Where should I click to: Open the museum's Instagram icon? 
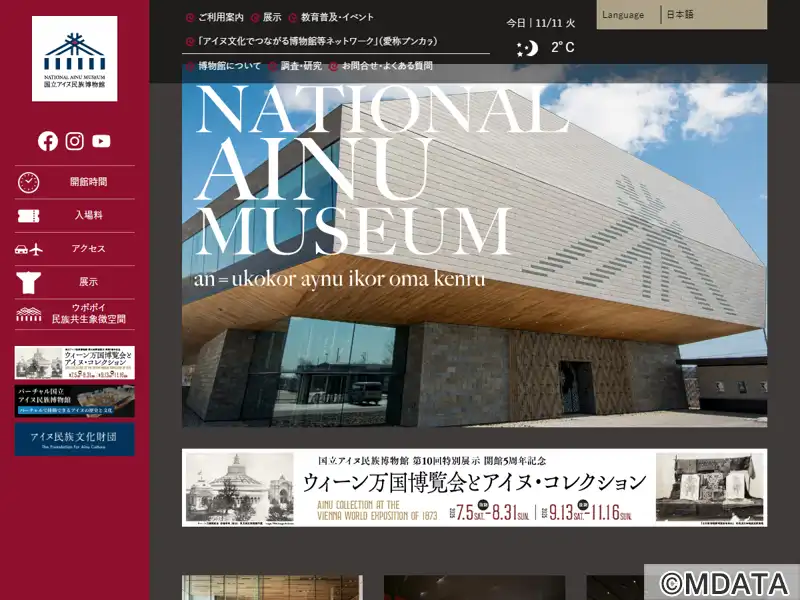(75, 141)
